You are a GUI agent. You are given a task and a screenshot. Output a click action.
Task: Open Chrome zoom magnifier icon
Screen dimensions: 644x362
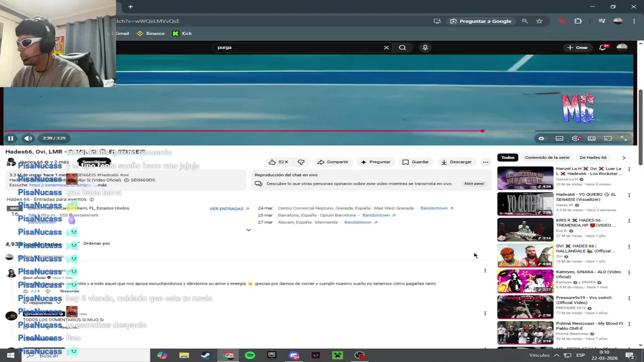(525, 21)
